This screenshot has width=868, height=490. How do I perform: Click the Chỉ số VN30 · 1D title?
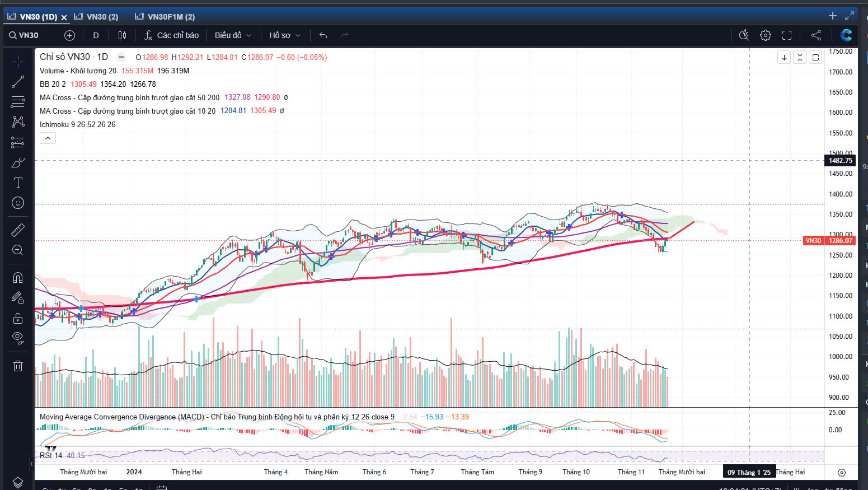click(74, 57)
